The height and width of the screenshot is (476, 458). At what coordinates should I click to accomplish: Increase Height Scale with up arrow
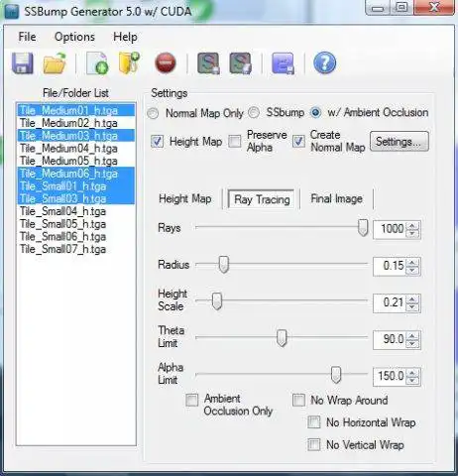click(x=412, y=299)
